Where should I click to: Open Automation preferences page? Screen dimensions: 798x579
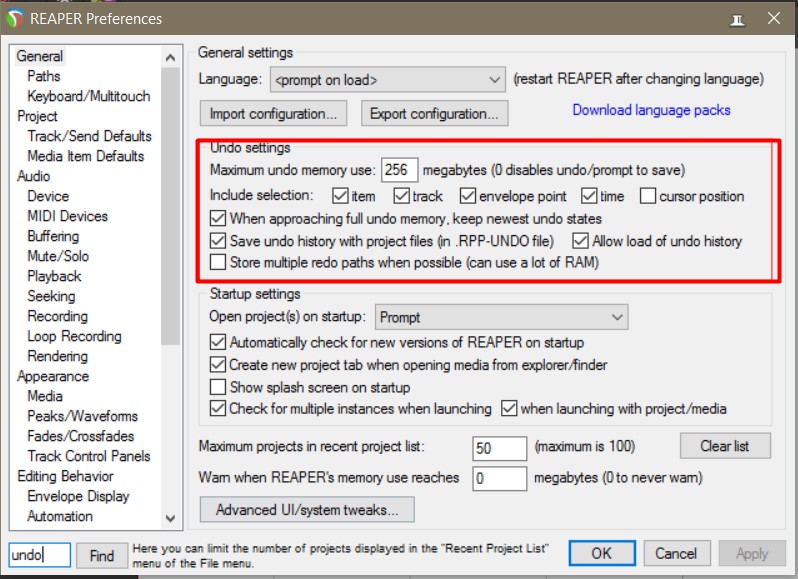coord(60,516)
